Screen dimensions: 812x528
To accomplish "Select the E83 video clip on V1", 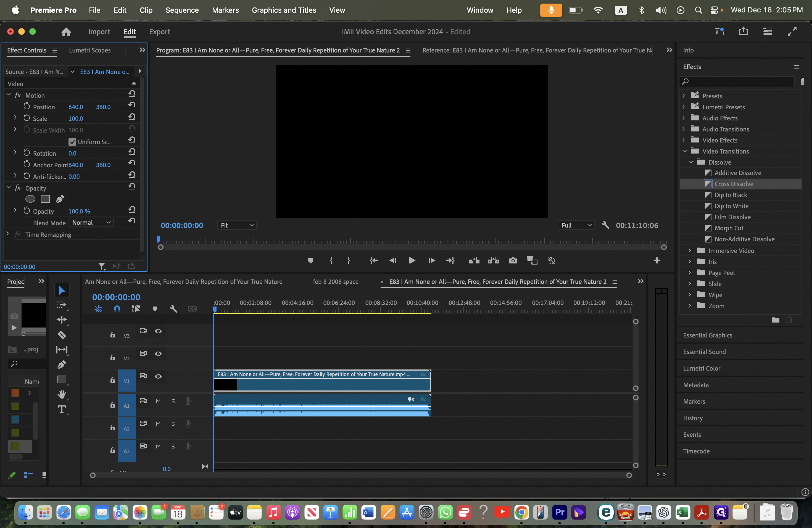I will tap(322, 380).
